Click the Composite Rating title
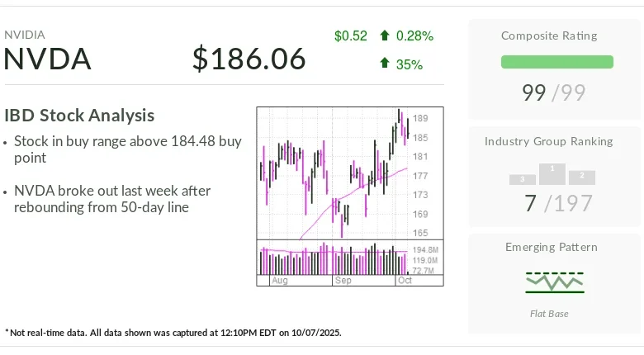Screen dimensions: 644x355 pyautogui.click(x=549, y=35)
